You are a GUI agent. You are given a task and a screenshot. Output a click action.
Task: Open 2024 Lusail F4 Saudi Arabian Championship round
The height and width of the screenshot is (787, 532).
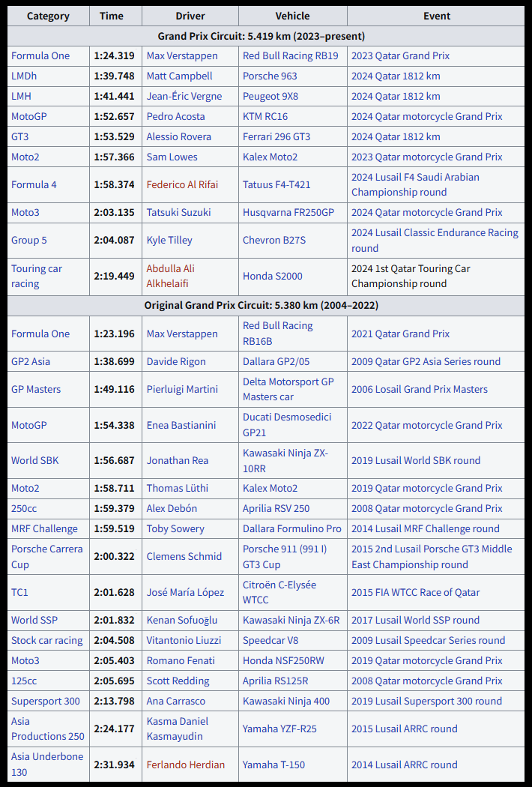[x=416, y=184]
